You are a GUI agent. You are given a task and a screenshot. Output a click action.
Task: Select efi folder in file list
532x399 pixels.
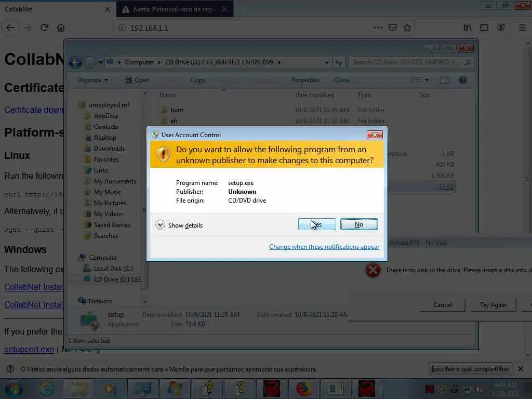174,121
